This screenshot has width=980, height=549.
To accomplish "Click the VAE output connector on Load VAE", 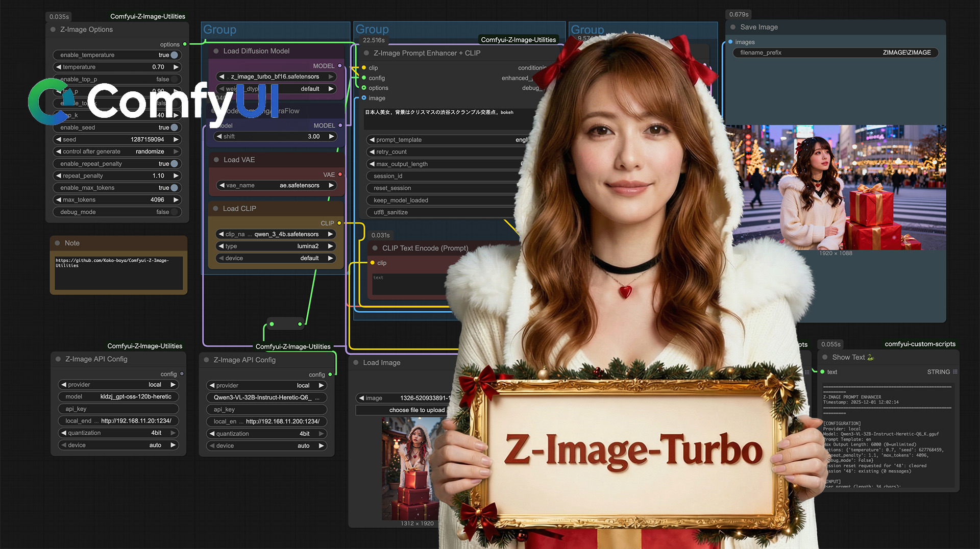I will [340, 174].
